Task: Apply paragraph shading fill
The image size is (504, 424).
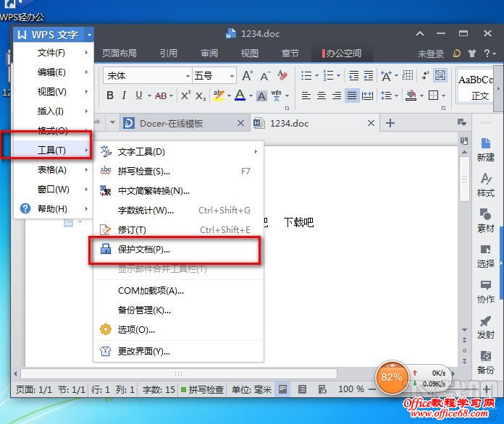Action: click(411, 96)
